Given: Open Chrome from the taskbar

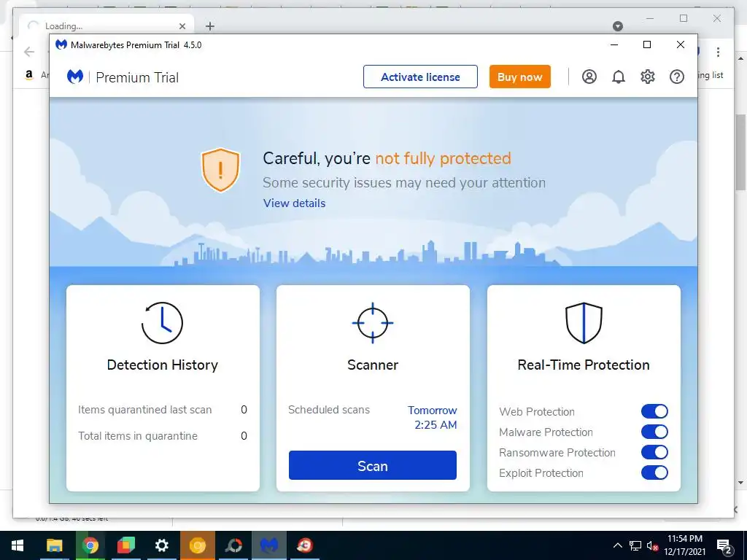Looking at the screenshot, I should [90, 545].
